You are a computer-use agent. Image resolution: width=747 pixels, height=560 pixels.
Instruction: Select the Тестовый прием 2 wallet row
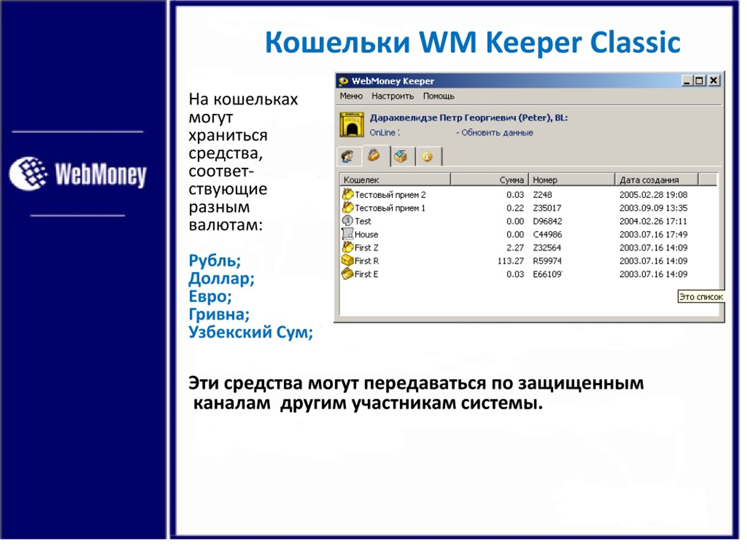pos(528,195)
